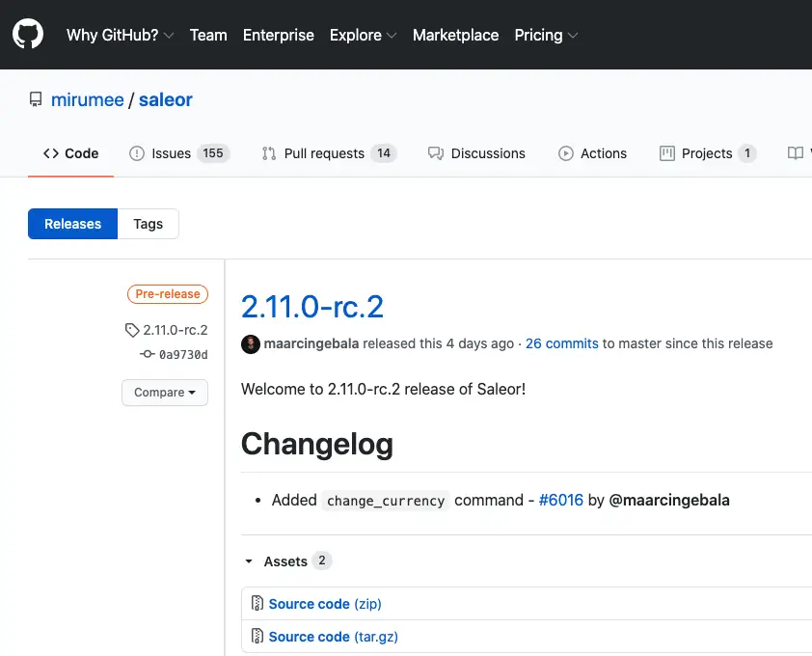Go to the Actions tab

point(592,153)
